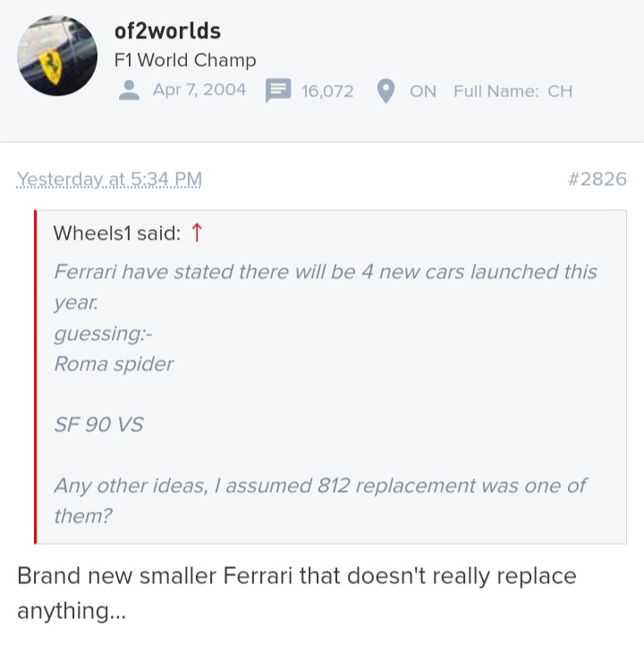The image size is (644, 662).
Task: Click the Full Name: CH field
Action: [x=513, y=91]
